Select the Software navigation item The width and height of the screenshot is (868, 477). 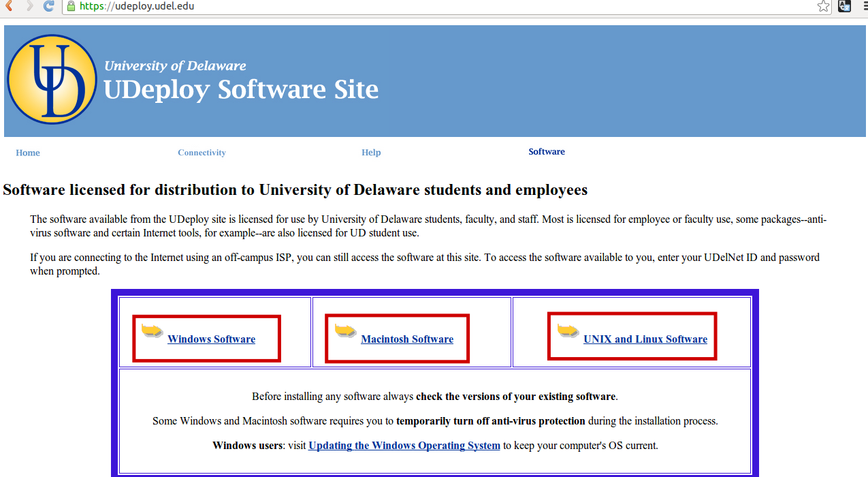(547, 152)
